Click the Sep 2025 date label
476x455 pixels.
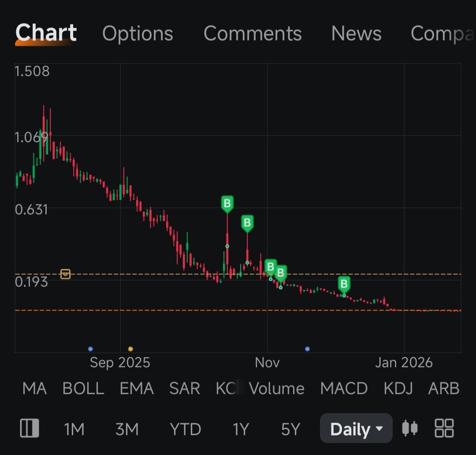pyautogui.click(x=120, y=363)
